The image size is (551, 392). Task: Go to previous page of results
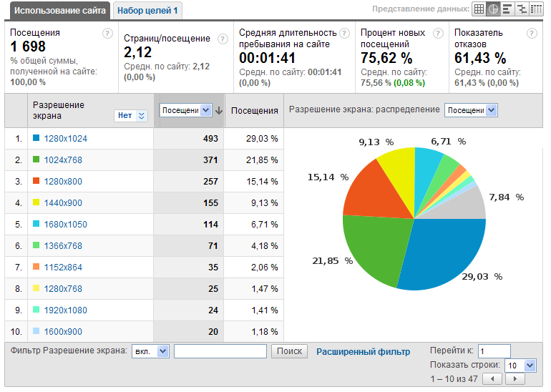[x=492, y=378]
